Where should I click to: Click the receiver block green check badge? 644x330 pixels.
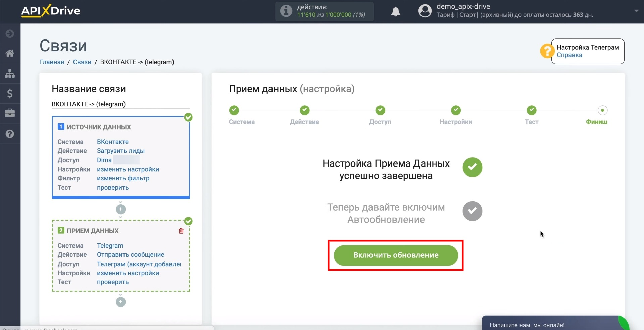tap(188, 221)
